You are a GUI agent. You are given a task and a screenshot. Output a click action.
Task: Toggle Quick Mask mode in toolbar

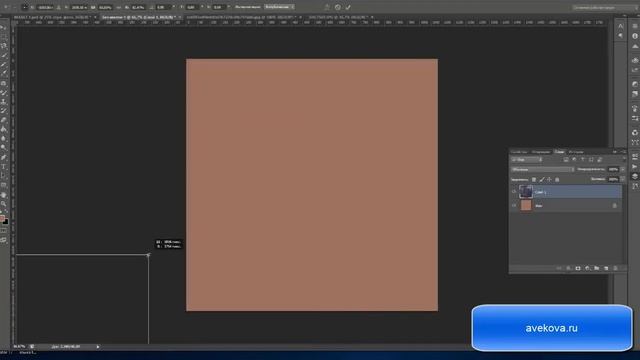tap(4, 231)
